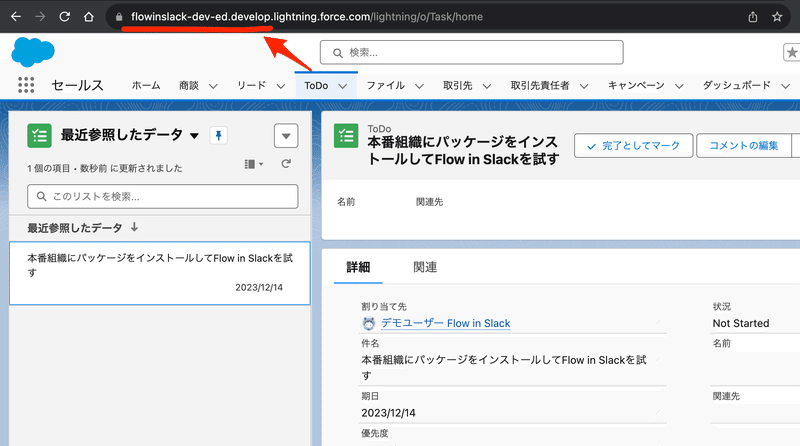This screenshot has width=800, height=446.
Task: Switch to the 詳細 tab
Action: point(358,267)
